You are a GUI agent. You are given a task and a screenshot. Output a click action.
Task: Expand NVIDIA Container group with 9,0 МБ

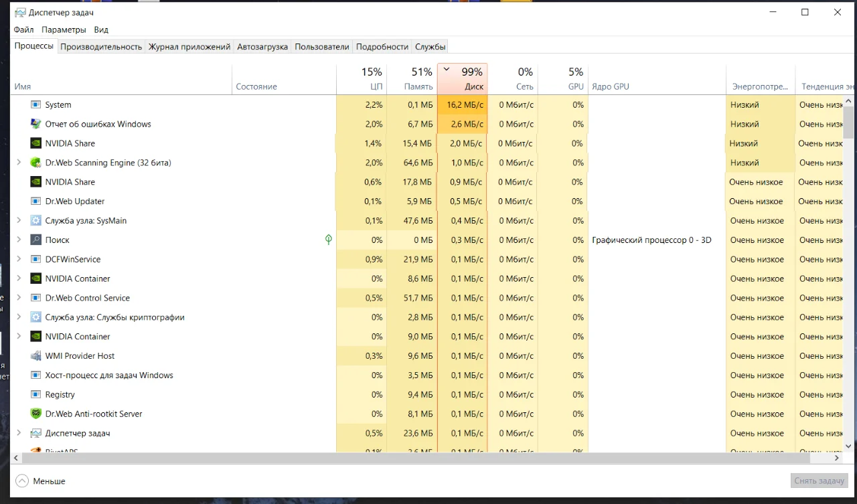[19, 337]
